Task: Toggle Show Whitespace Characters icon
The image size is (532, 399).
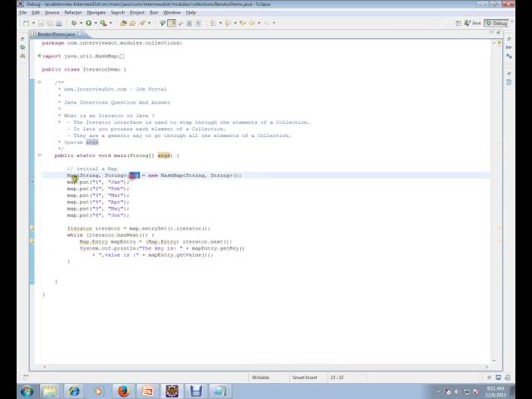Action: tap(198, 23)
